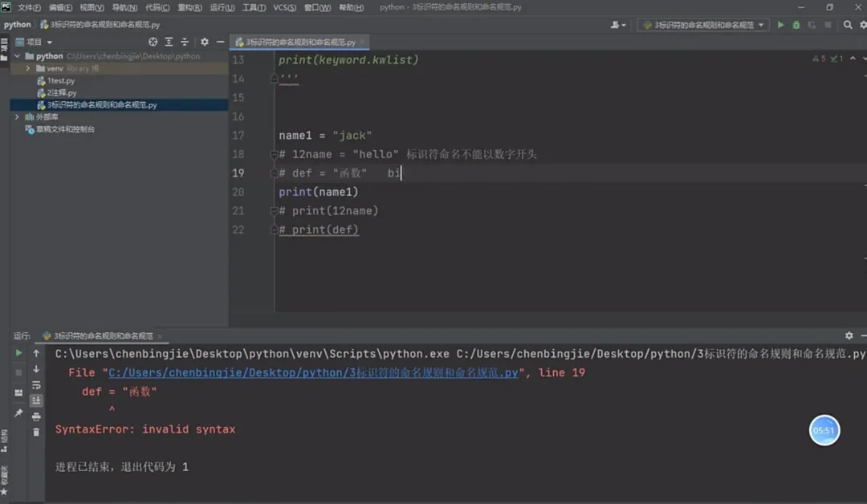
Task: Open the 帮助(H) menu
Action: [351, 7]
